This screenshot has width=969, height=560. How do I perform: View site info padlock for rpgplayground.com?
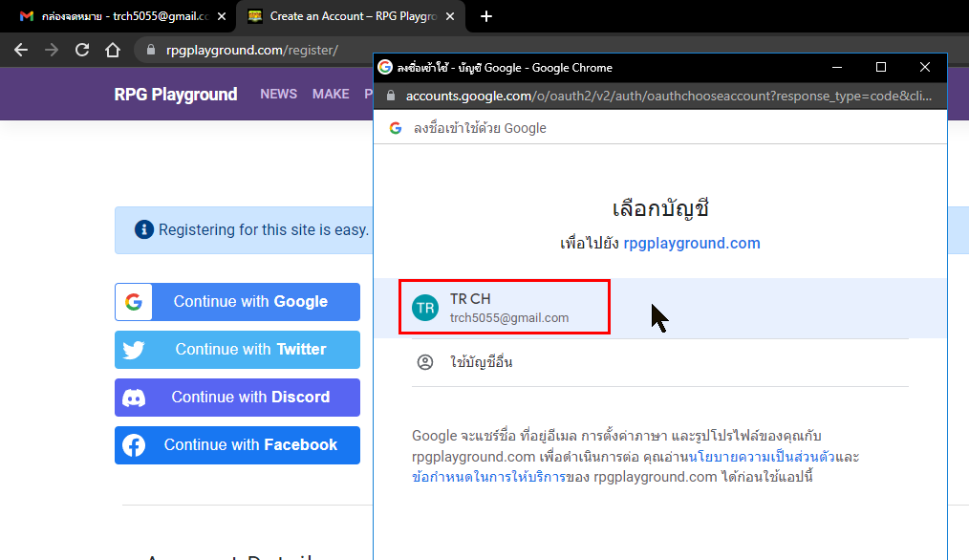click(151, 50)
